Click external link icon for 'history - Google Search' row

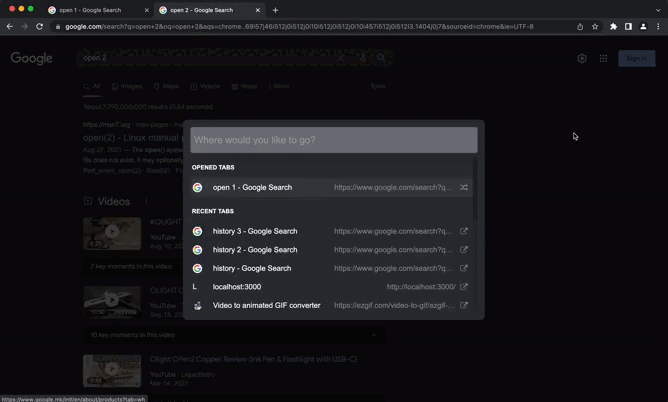464,268
